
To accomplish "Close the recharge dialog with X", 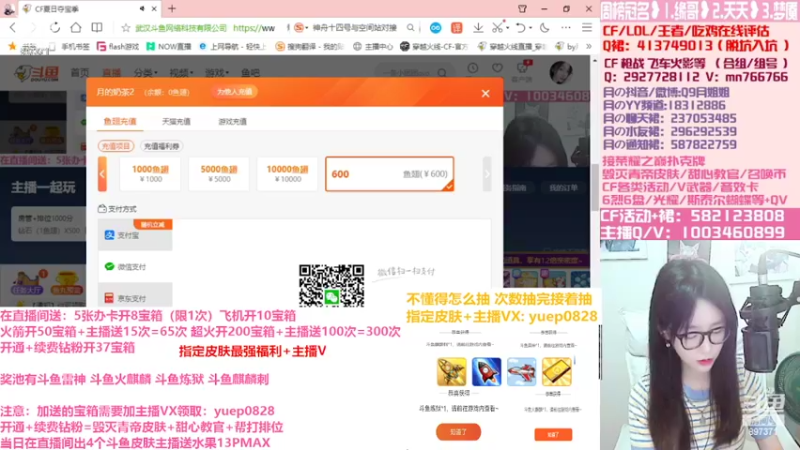I will (x=485, y=93).
